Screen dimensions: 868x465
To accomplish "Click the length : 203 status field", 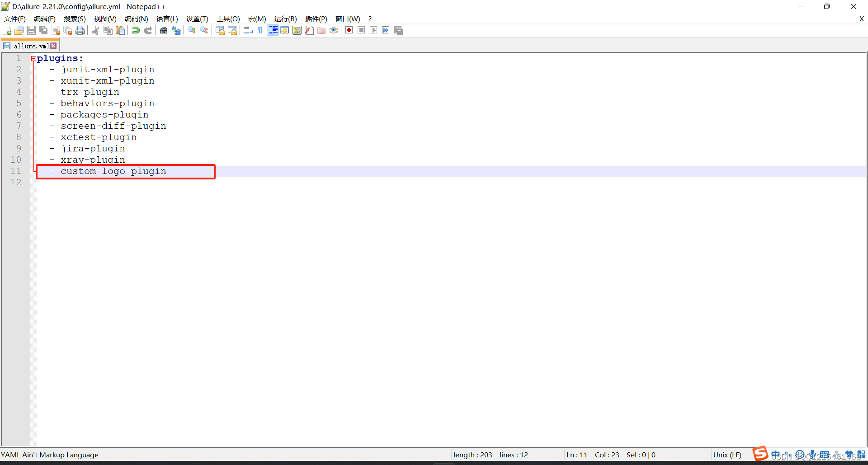I will point(473,455).
